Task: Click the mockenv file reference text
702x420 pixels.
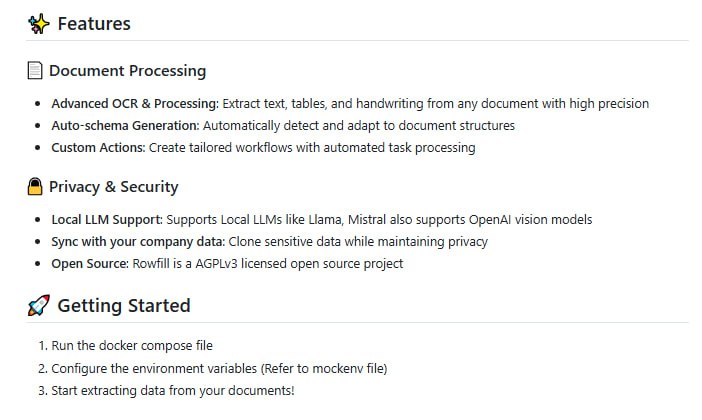Action: [348, 368]
